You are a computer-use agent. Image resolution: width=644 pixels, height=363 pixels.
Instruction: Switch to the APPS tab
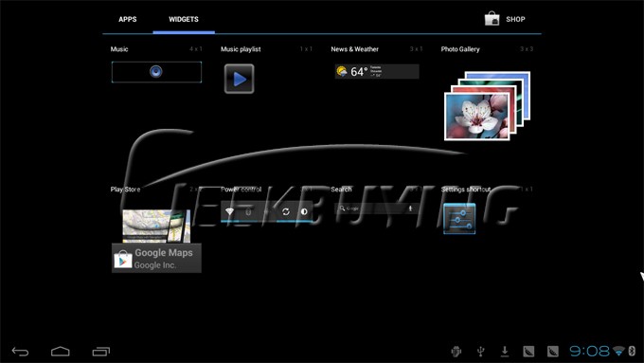point(127,19)
